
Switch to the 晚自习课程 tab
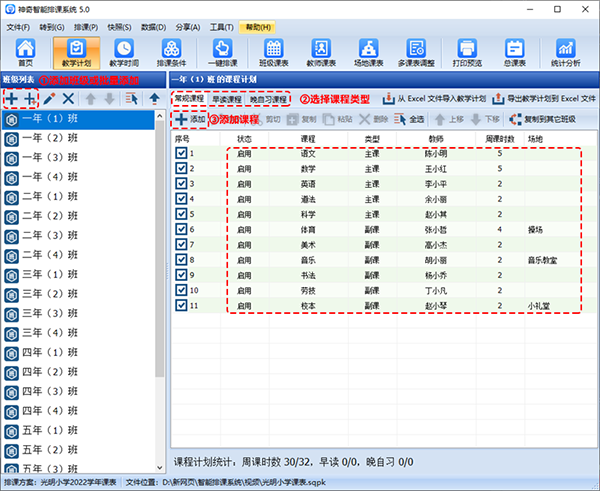pos(267,99)
